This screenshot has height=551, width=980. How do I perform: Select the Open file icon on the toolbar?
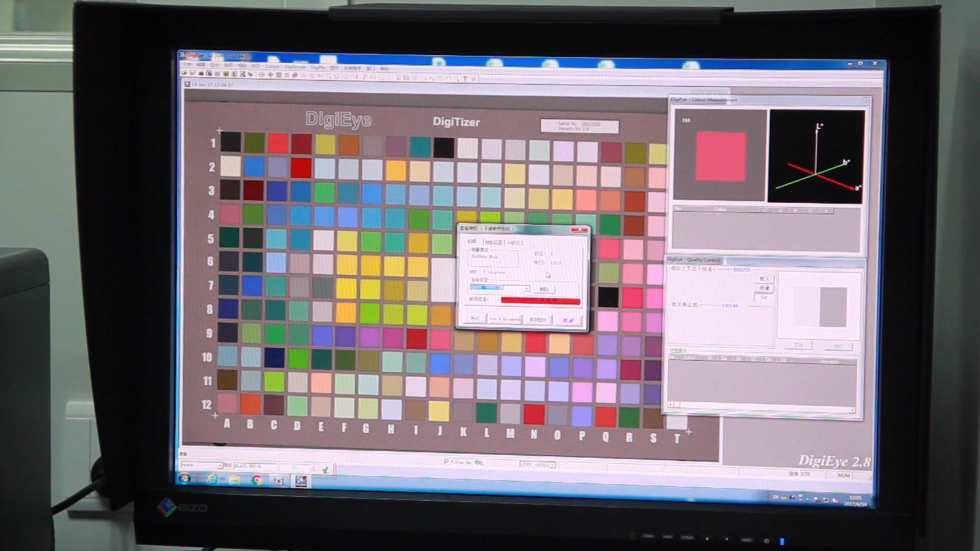pyautogui.click(x=184, y=76)
